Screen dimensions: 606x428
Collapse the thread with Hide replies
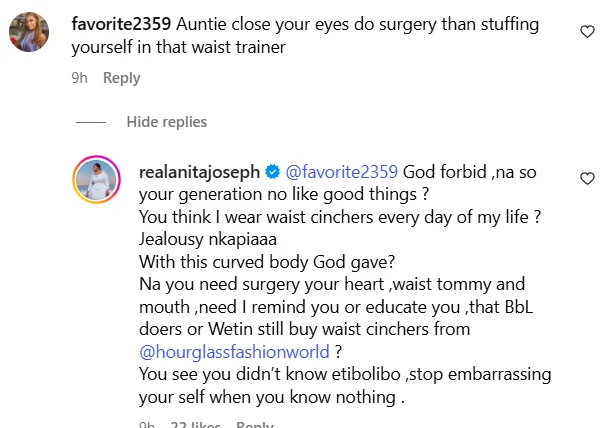tap(167, 122)
